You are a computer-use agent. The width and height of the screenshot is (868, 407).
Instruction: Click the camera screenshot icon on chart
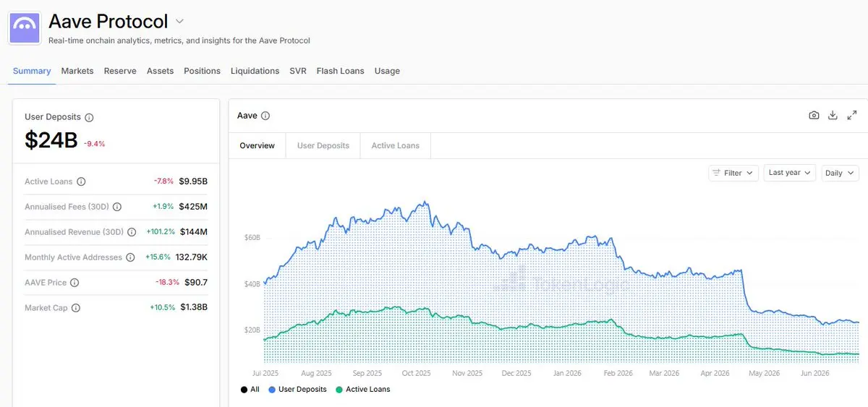coord(814,116)
